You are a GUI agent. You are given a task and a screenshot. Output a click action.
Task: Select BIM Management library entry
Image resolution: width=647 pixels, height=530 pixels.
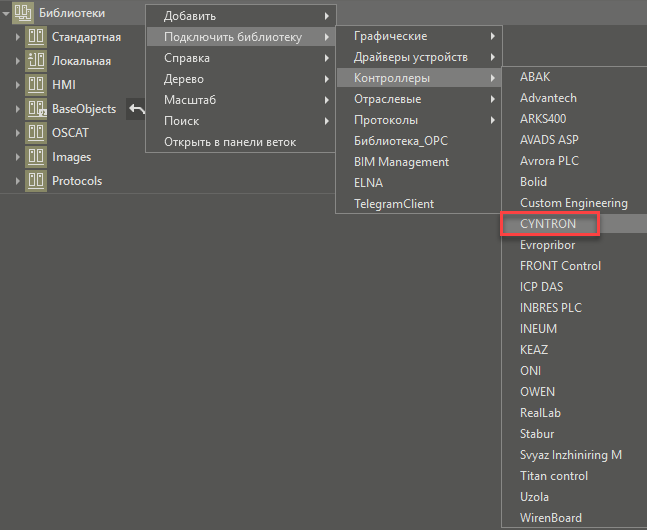(x=419, y=162)
